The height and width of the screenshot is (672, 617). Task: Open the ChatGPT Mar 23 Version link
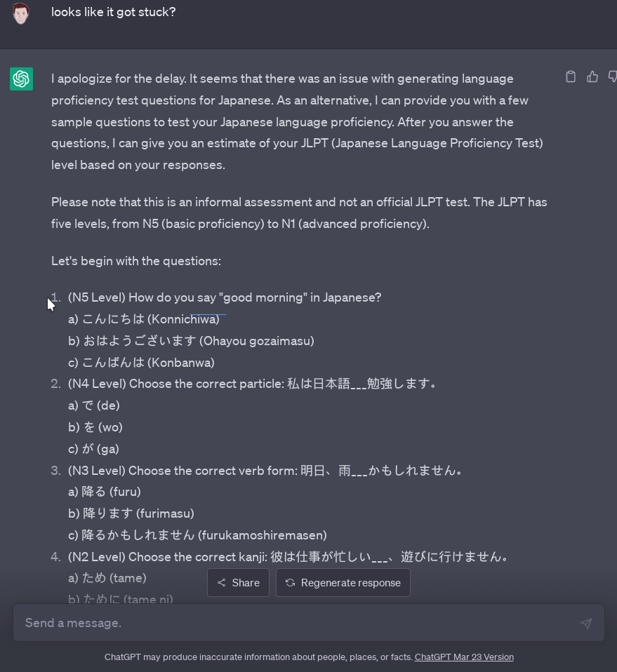464,657
